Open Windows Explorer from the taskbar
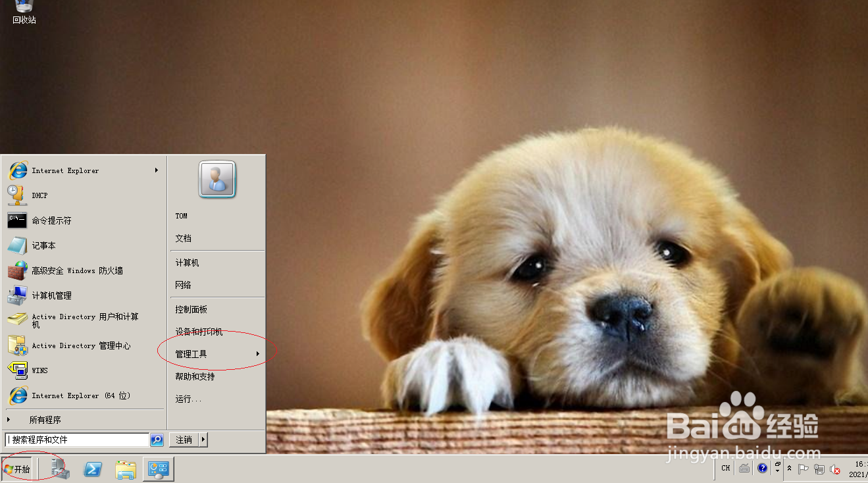Viewport: 868px width, 483px height. (x=125, y=469)
